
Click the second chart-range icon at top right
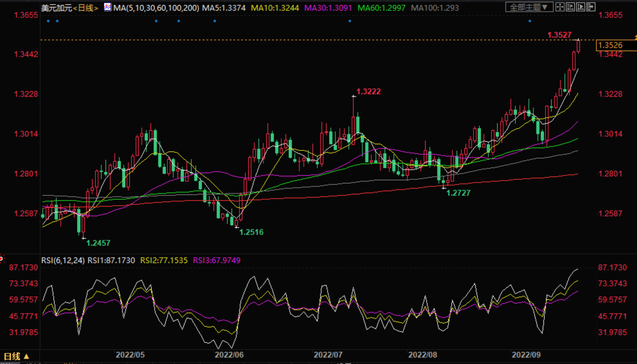coord(570,7)
